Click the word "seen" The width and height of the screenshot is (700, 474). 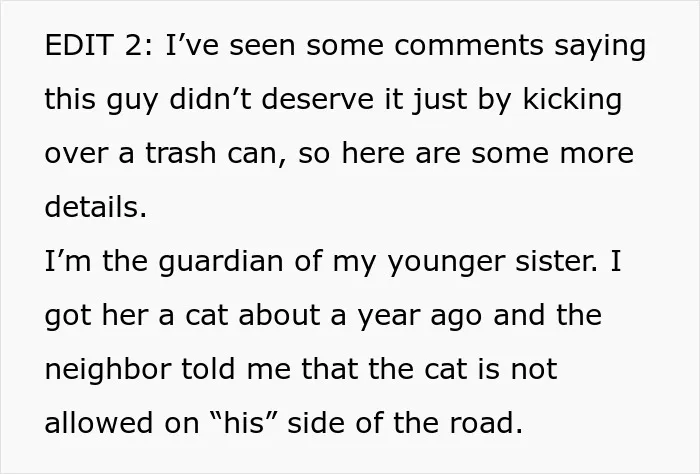262,46
